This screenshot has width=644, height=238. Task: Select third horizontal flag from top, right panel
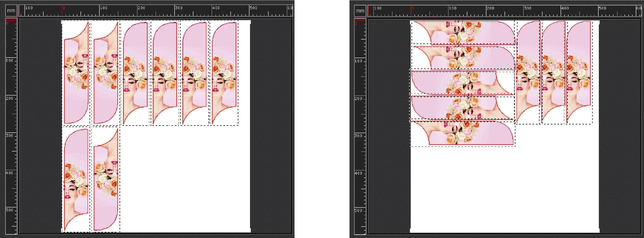pos(462,83)
